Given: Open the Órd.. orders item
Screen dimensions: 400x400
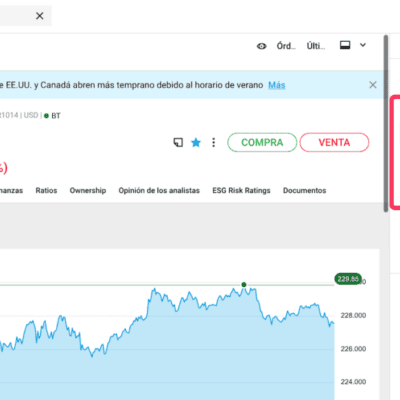Looking at the screenshot, I should pos(286,46).
